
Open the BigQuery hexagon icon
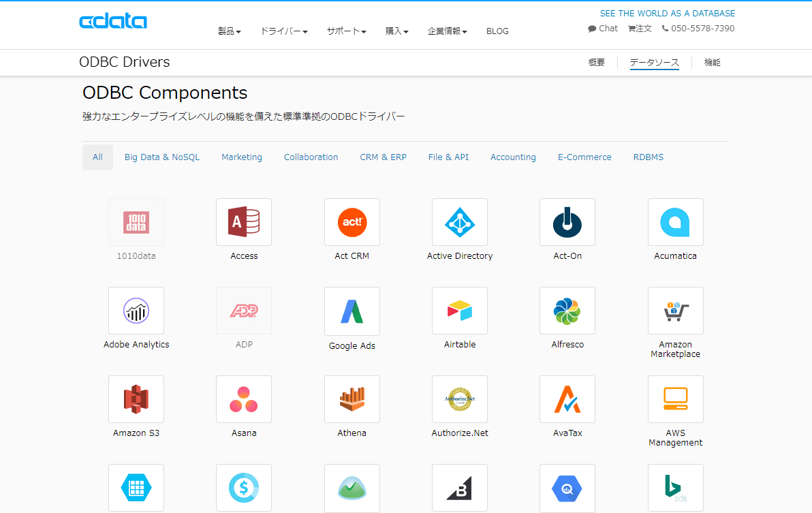567,488
